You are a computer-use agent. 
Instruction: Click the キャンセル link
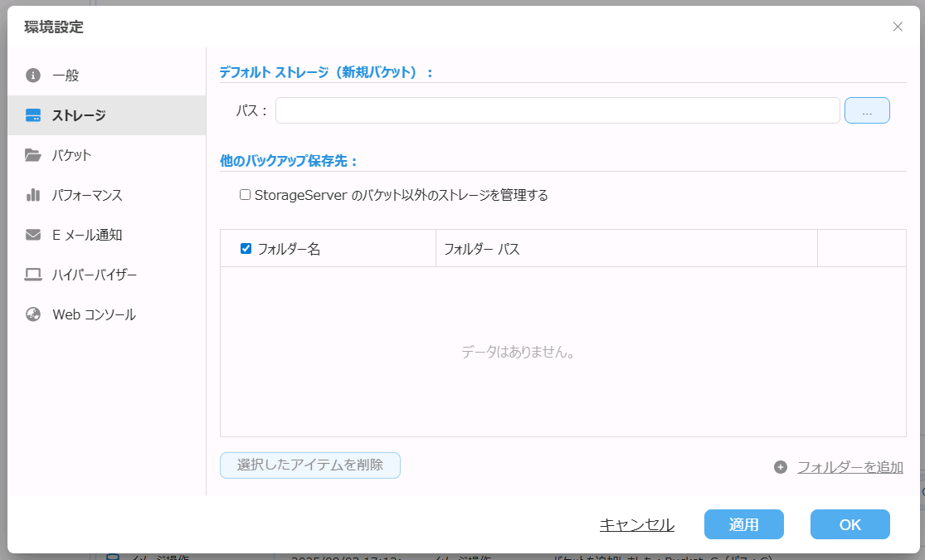click(636, 524)
